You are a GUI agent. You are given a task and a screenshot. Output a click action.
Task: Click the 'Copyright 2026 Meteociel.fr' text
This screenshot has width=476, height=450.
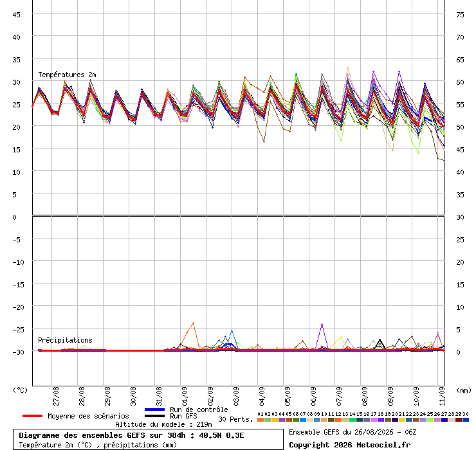click(349, 445)
